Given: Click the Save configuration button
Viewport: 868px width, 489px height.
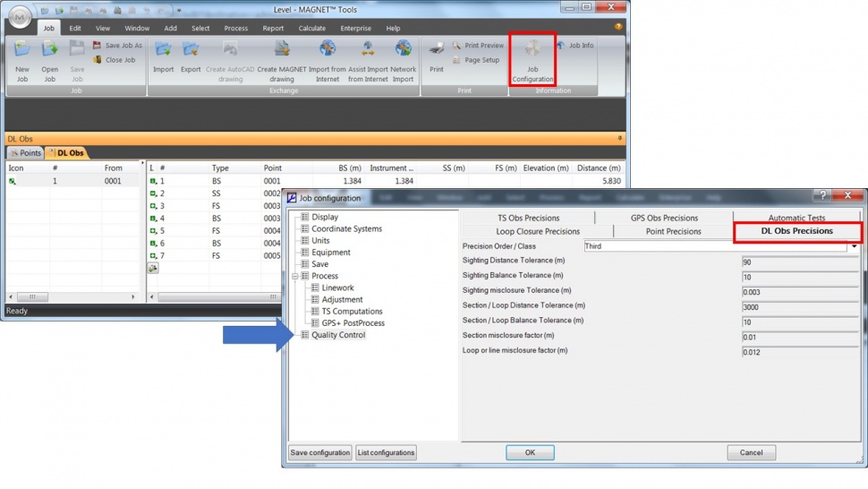Looking at the screenshot, I should [x=320, y=453].
